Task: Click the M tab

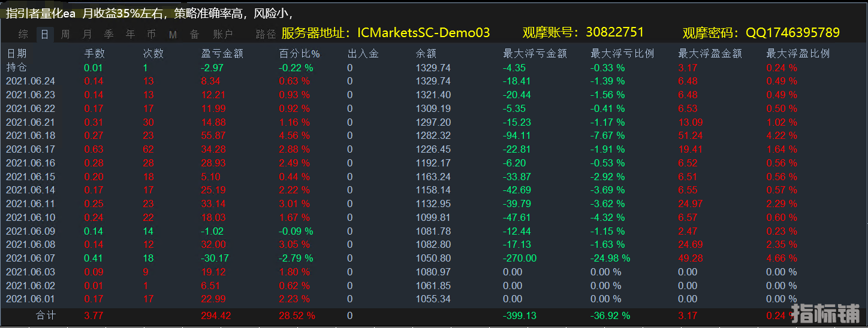Action: pos(173,35)
